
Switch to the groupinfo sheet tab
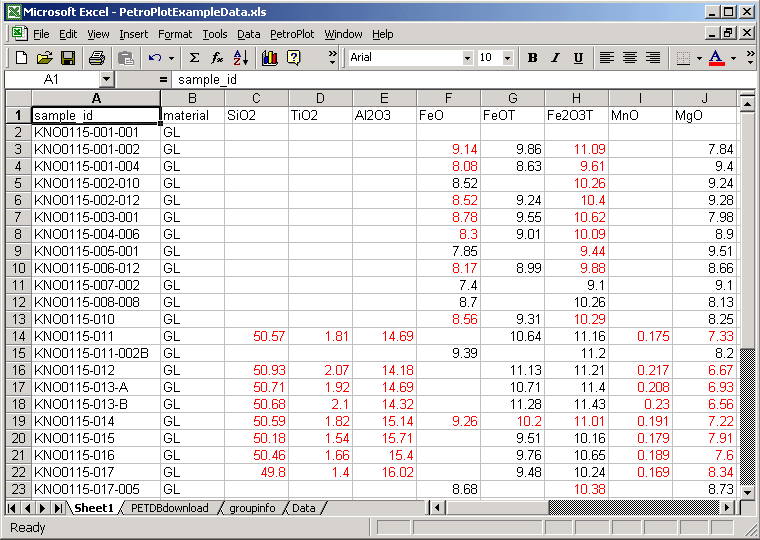point(252,508)
